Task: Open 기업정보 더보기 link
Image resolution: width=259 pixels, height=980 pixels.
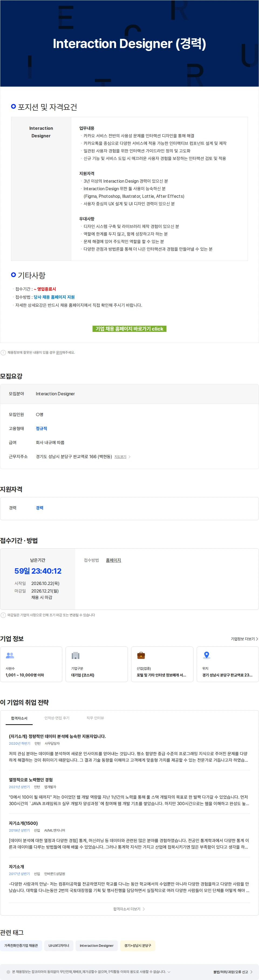Action: (x=244, y=639)
